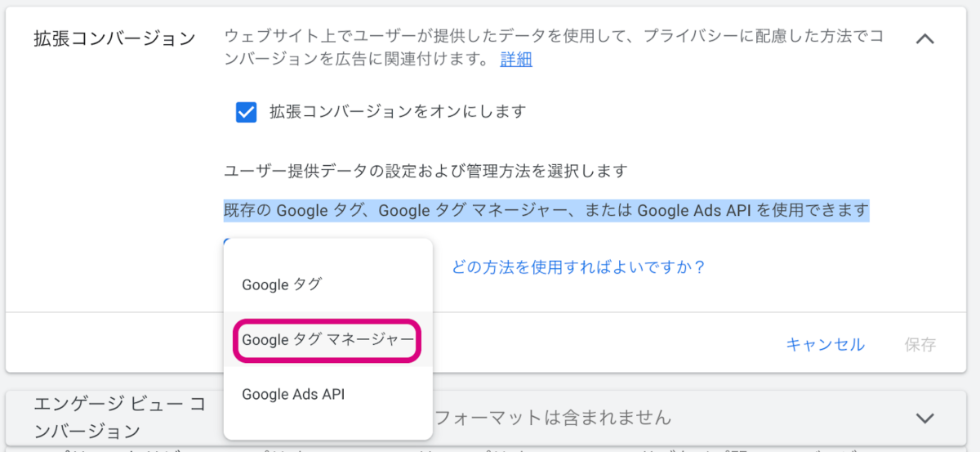The height and width of the screenshot is (452, 980).
Task: Click the ウェブサイト上でユーザーが提供したデータ description text
Action: (554, 37)
